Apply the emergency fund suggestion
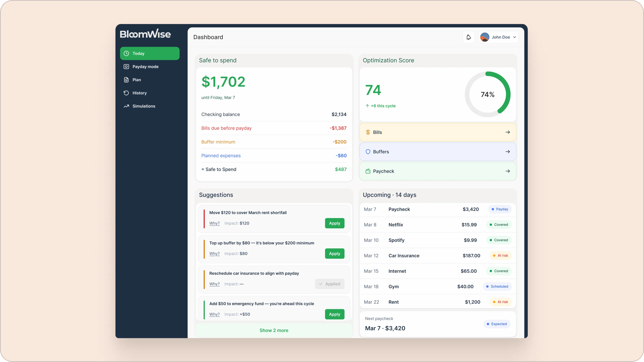The image size is (644, 362). (335, 314)
